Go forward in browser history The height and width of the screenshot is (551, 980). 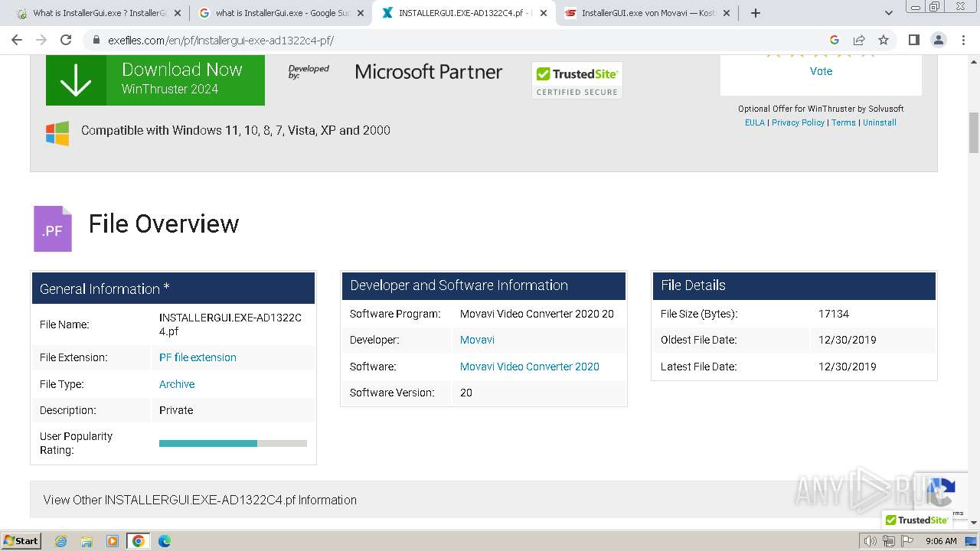(41, 40)
